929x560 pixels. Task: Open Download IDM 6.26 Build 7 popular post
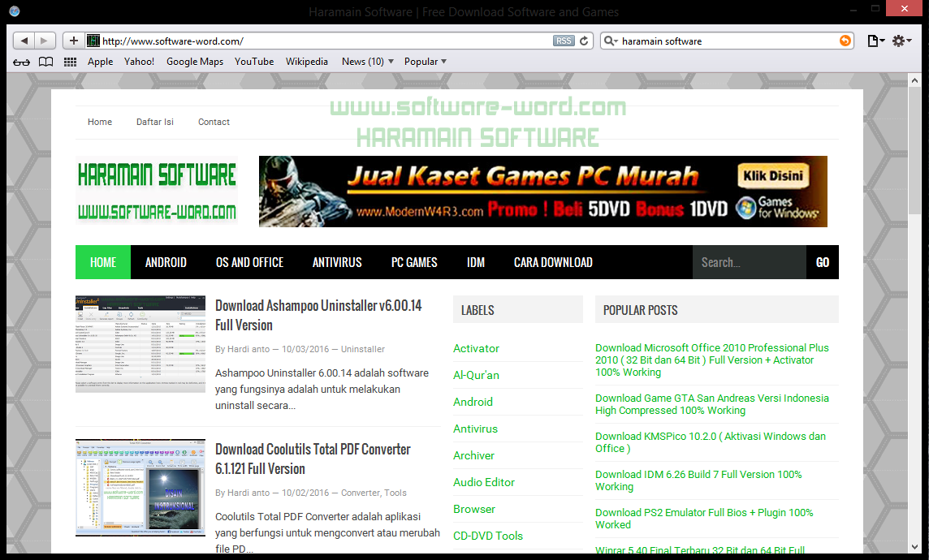point(698,480)
